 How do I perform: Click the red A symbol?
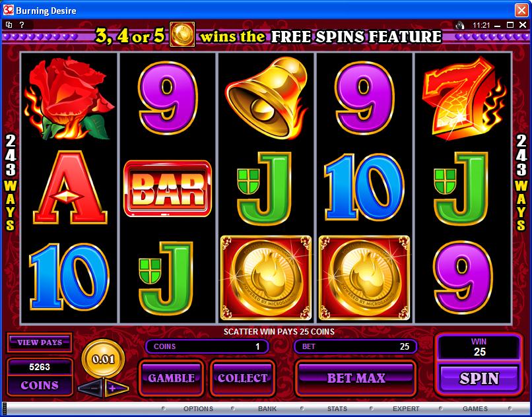(70, 188)
